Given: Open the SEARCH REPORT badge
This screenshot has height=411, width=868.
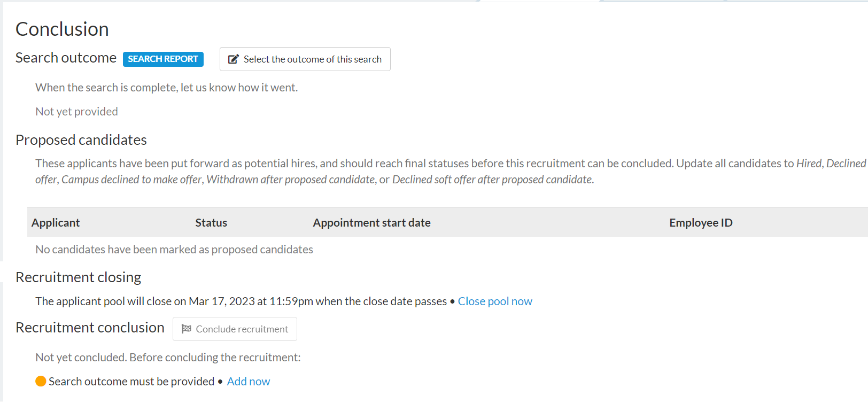Looking at the screenshot, I should pyautogui.click(x=163, y=59).
